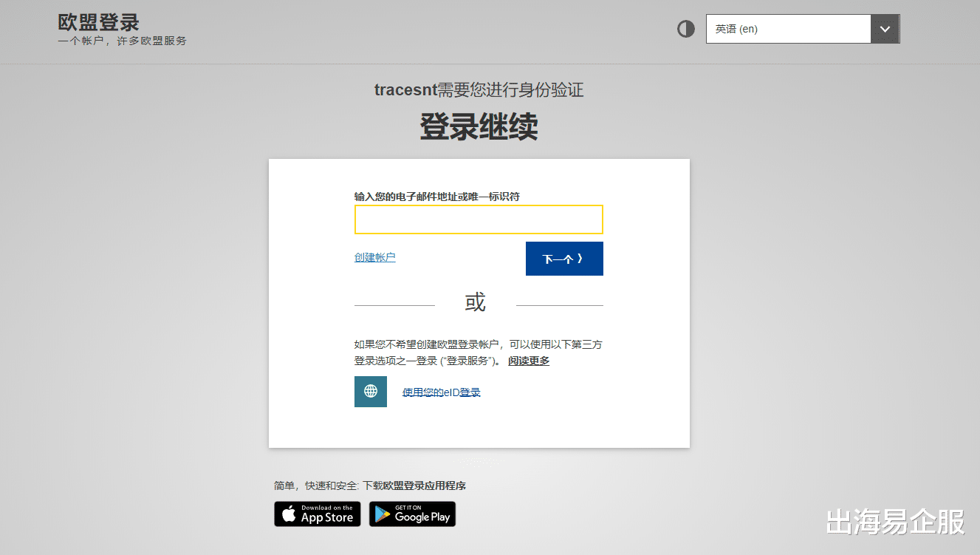Click the 登录继续 heading

479,126
